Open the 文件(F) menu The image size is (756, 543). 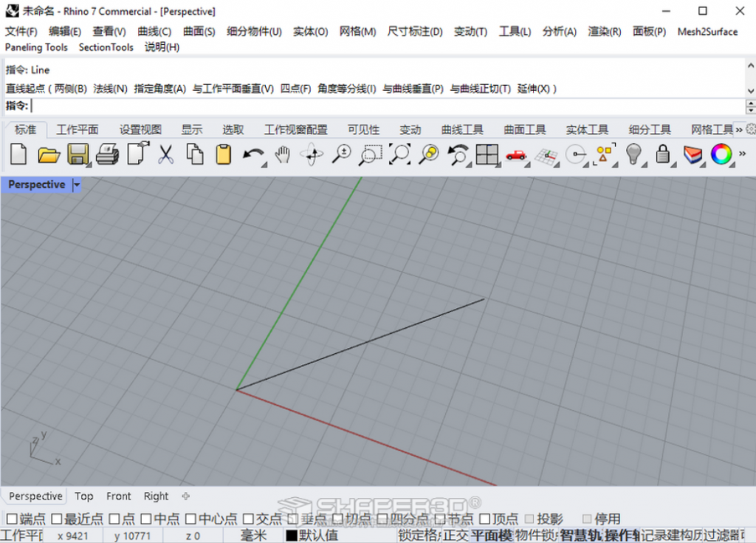pyautogui.click(x=21, y=31)
